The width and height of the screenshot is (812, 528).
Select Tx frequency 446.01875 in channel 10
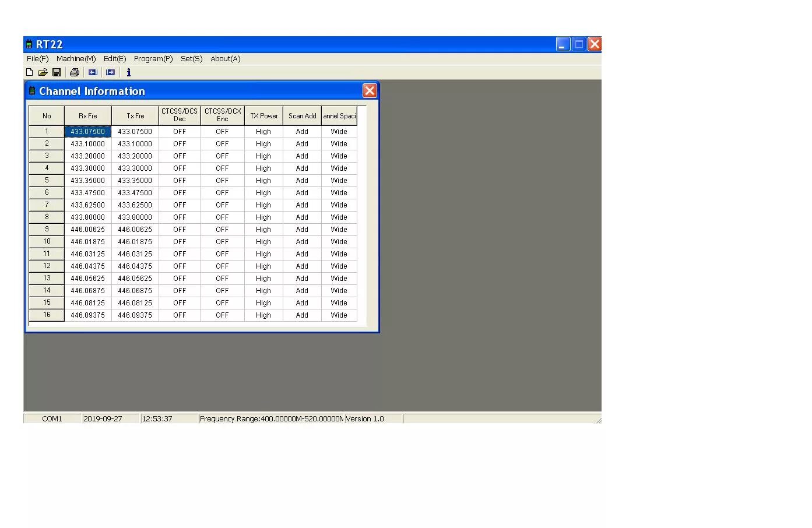coord(135,242)
